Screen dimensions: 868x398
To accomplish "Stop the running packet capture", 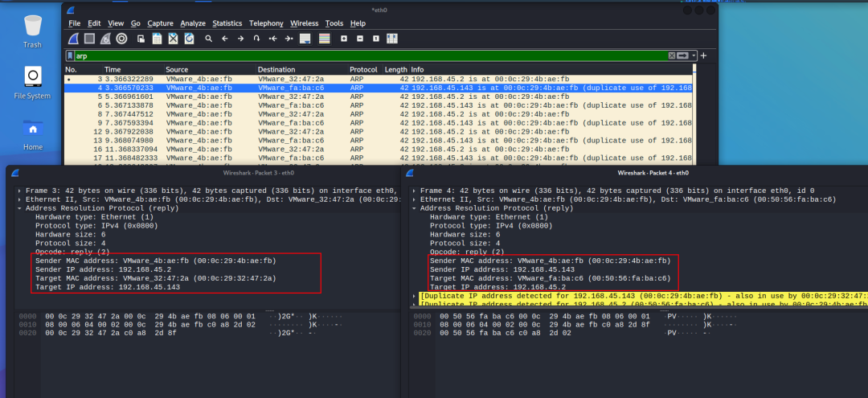I will tap(89, 38).
